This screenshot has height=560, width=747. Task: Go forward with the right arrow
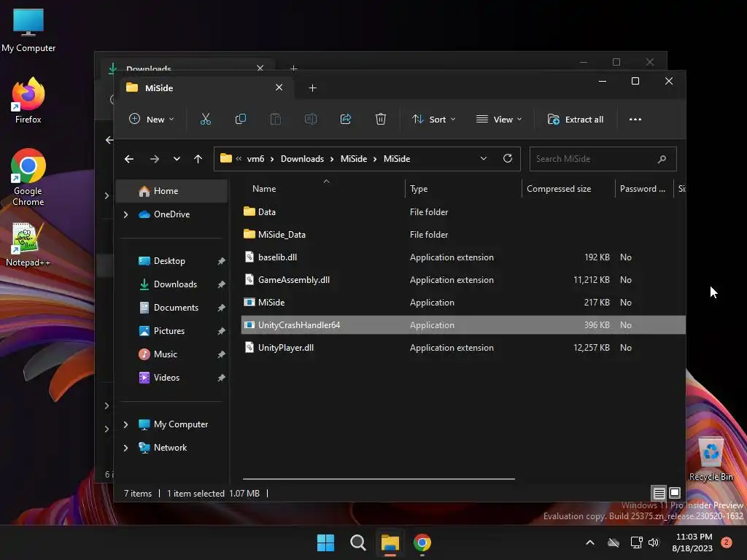[155, 159]
